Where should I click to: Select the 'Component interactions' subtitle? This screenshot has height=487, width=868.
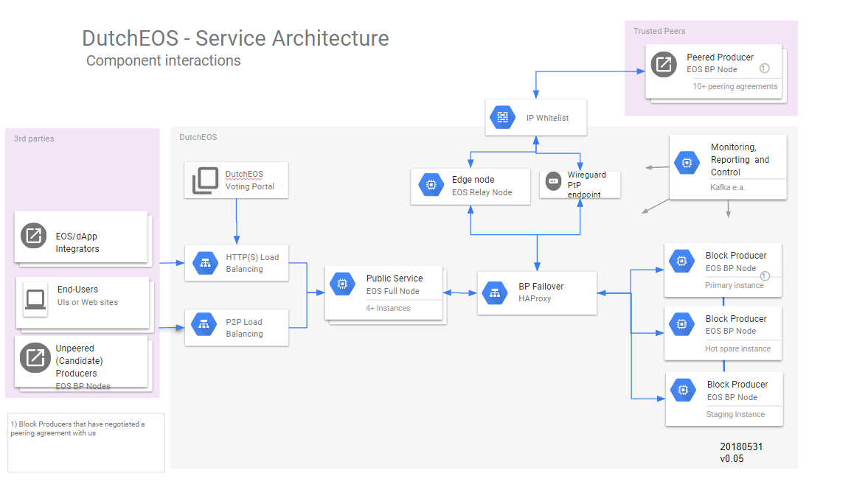[x=163, y=60]
